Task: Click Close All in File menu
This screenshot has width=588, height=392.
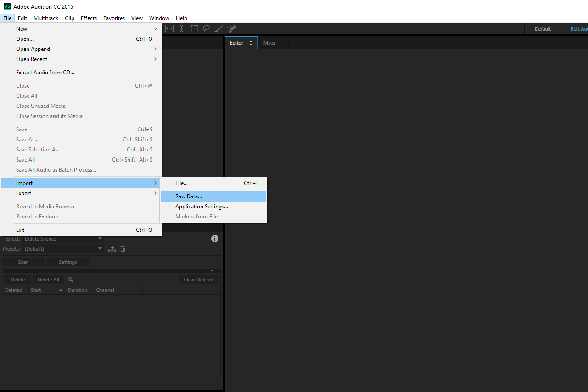Action: [x=82, y=96]
